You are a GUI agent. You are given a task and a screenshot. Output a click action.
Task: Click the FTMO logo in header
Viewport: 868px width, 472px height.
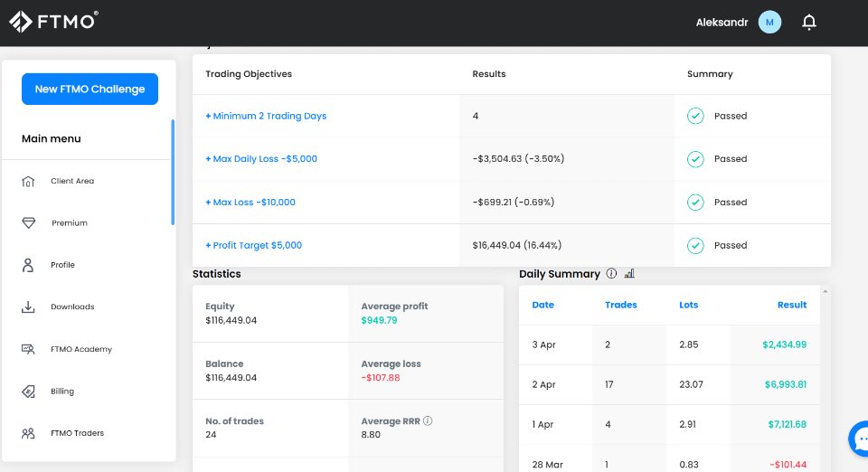point(53,22)
